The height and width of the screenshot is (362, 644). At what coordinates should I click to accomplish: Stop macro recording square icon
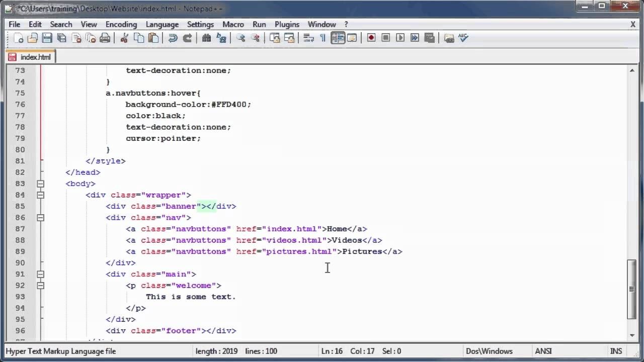[386, 38]
